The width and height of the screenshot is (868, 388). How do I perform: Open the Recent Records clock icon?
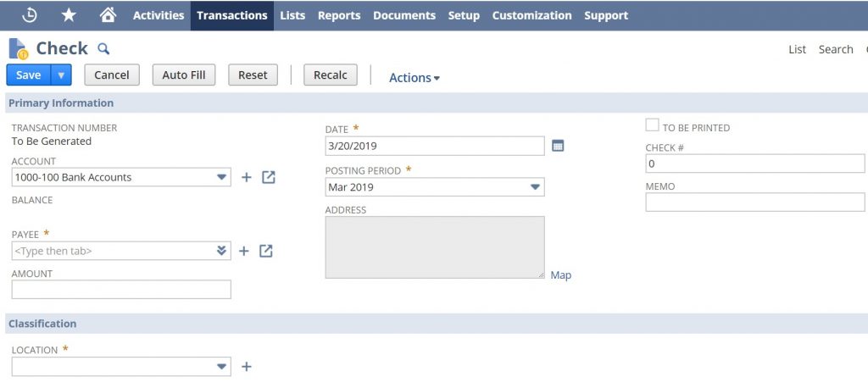pyautogui.click(x=30, y=15)
